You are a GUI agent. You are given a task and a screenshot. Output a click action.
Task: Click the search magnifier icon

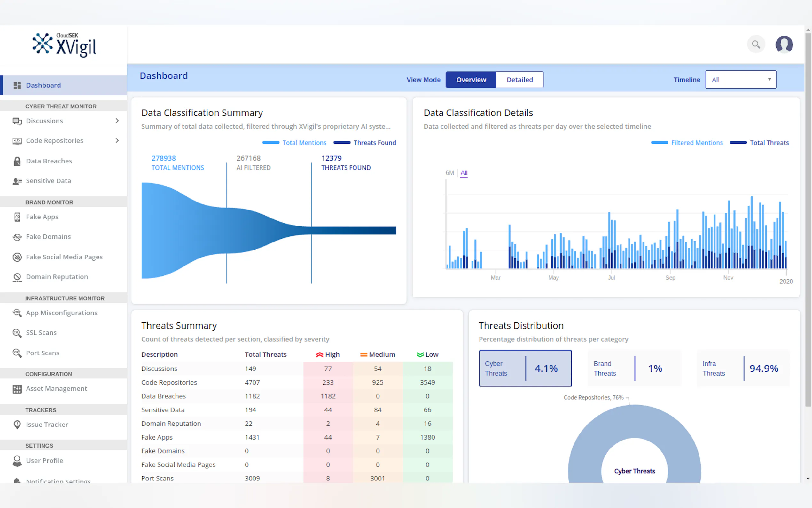[756, 44]
